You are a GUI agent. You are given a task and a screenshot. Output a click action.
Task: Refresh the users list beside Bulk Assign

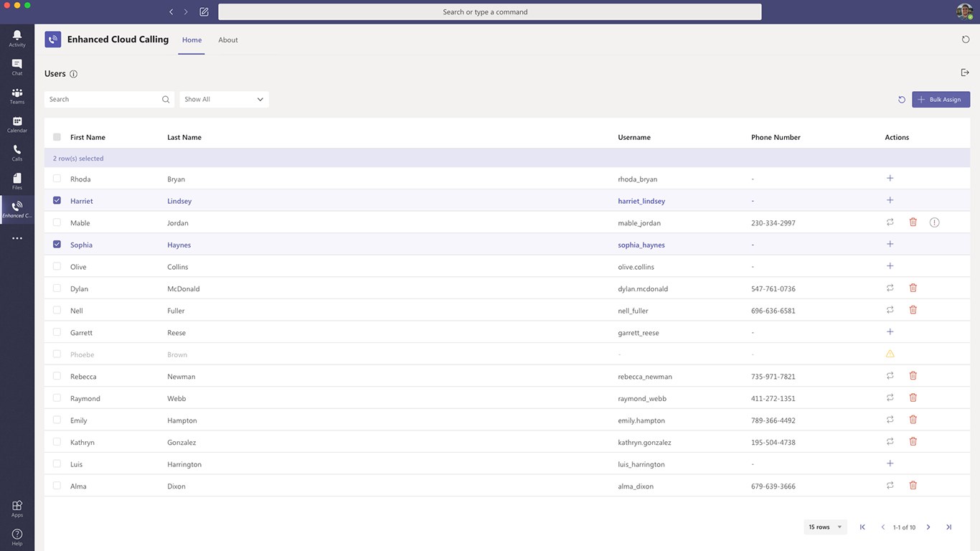pos(902,100)
